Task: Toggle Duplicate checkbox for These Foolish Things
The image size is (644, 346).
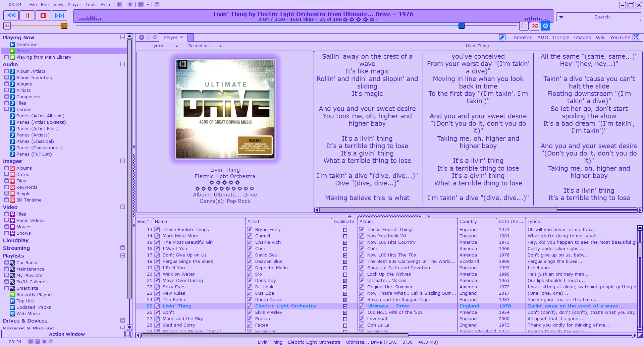Action: pos(345,230)
